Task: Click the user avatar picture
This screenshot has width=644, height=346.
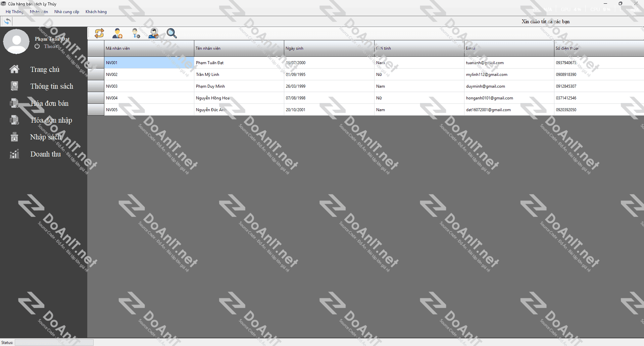Action: [16, 41]
